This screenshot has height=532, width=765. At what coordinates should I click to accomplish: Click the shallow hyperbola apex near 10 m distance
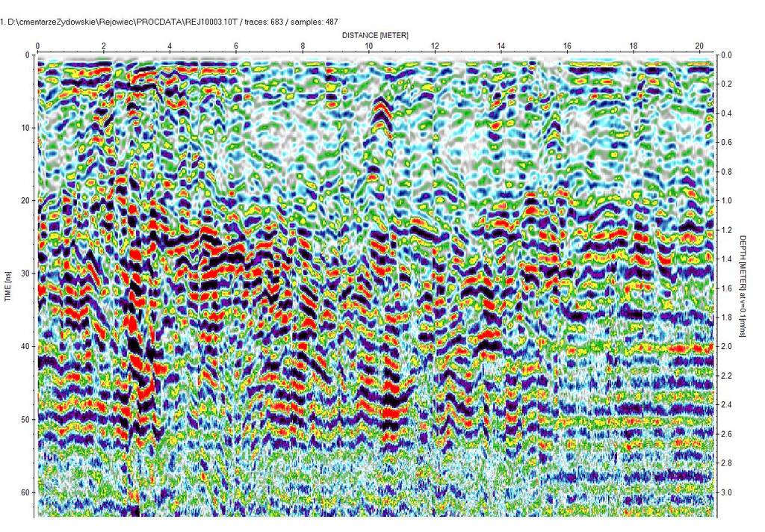(x=380, y=101)
